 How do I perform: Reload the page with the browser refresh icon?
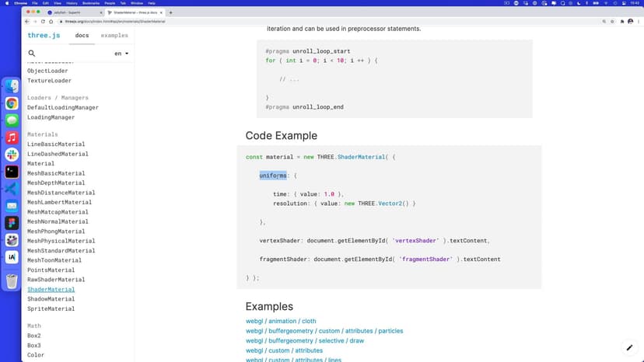coord(44,21)
